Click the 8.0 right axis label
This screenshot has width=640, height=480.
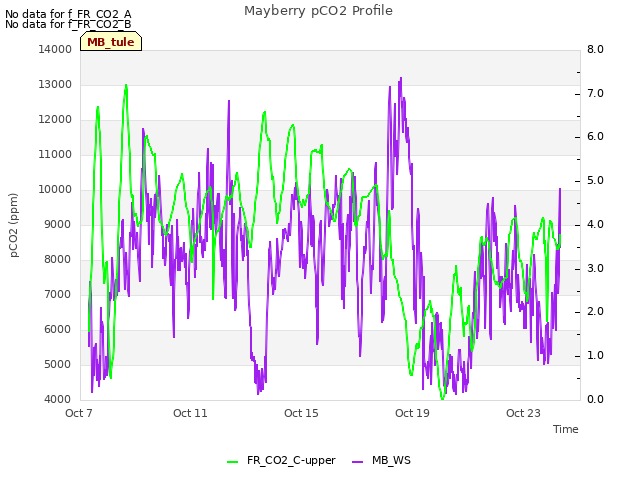(x=595, y=49)
